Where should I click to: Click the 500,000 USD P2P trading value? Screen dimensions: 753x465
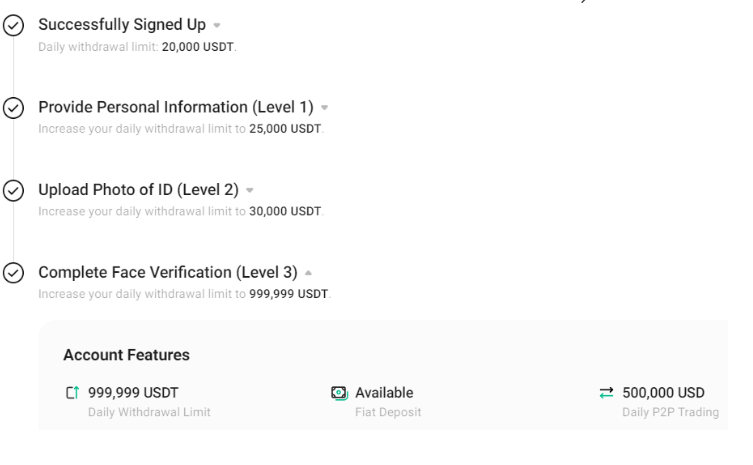point(663,393)
